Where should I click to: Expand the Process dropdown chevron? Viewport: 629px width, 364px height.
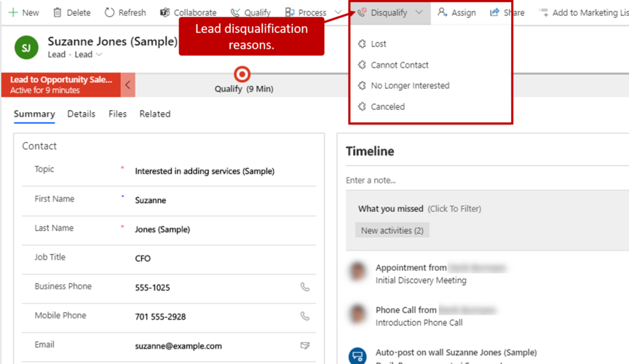(338, 12)
